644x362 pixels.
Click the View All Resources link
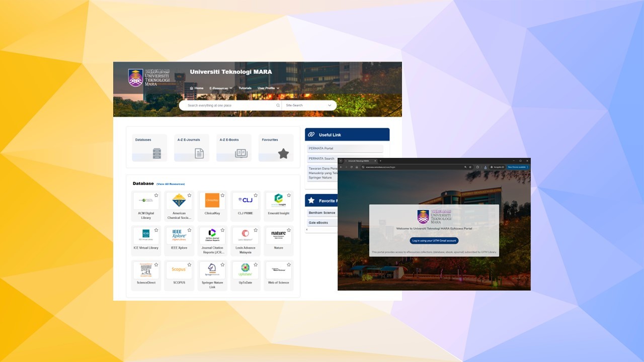[x=171, y=184]
